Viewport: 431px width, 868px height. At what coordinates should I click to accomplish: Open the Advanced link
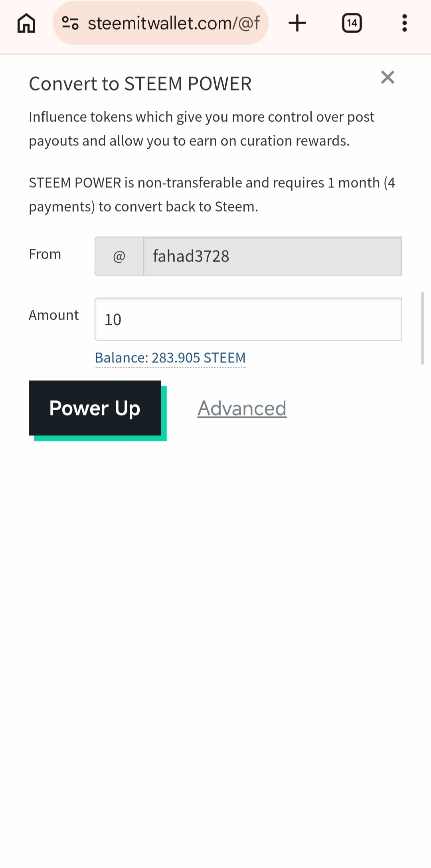click(x=242, y=408)
